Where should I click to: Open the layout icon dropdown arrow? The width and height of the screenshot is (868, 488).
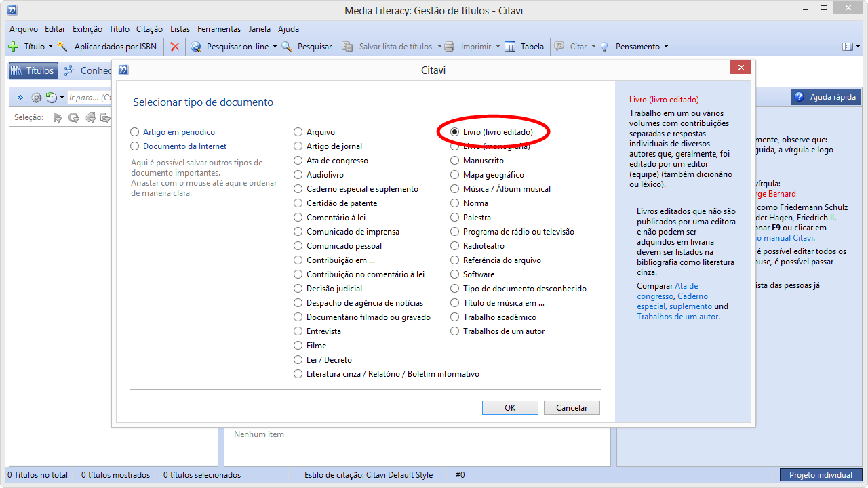coord(858,47)
